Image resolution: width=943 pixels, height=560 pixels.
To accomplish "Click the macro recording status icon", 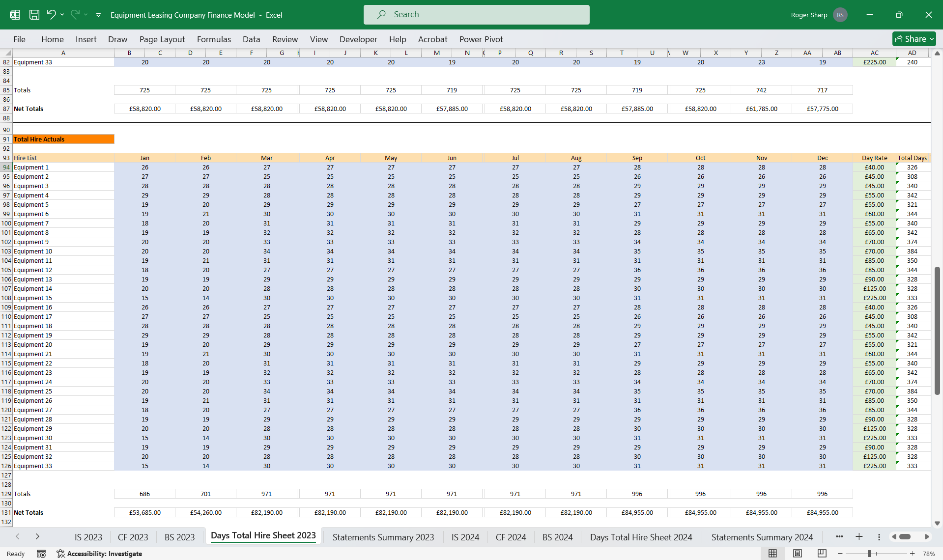I will (41, 554).
